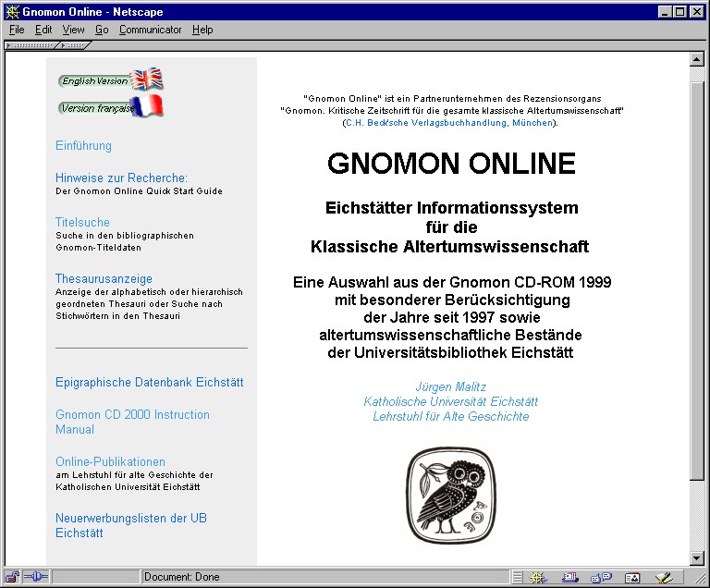
Task: Open Navigator via the ship wheel icon
Action: pos(537,577)
